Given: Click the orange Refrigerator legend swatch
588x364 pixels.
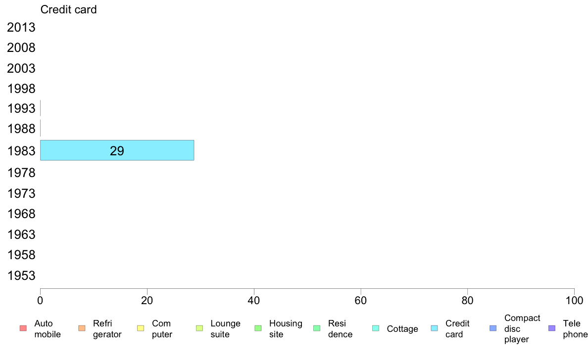Looking at the screenshot, I should 82,328.
